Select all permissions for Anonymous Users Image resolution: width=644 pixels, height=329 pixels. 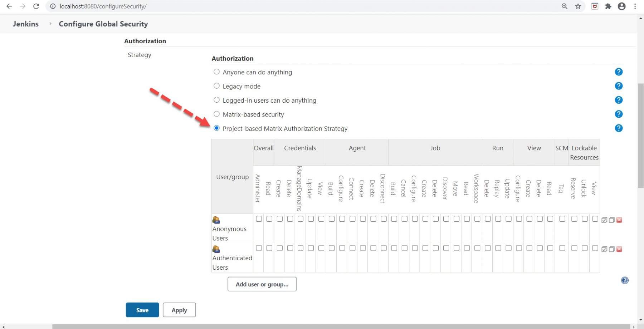(604, 220)
